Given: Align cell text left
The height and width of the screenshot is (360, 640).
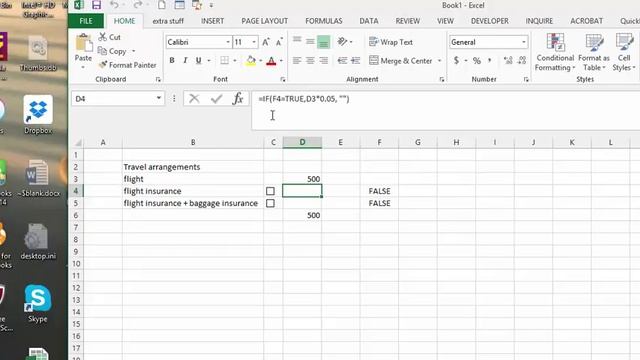Looking at the screenshot, I should click(x=297, y=60).
